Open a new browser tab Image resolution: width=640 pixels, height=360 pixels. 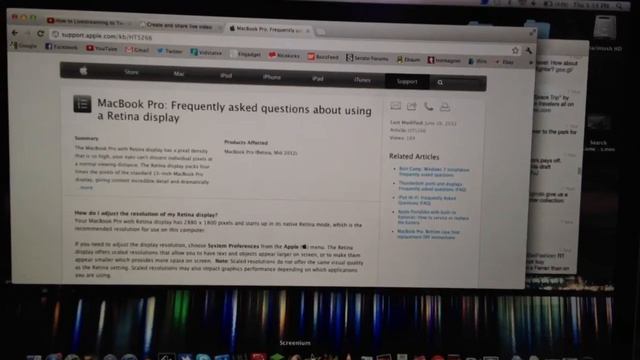pos(321,31)
